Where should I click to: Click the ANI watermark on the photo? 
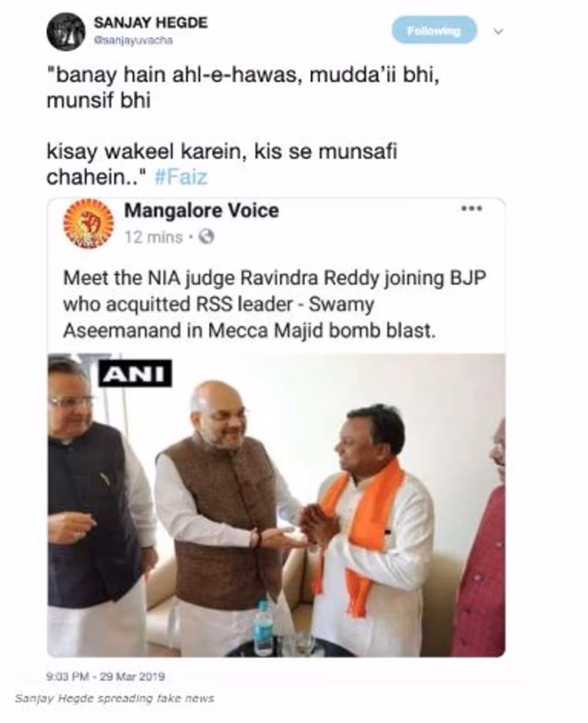135,373
